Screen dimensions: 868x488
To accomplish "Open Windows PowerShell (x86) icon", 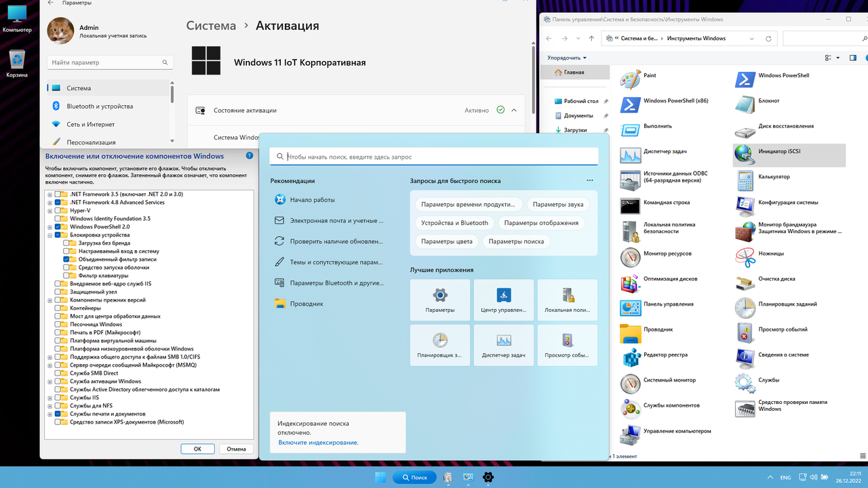I will [x=630, y=105].
